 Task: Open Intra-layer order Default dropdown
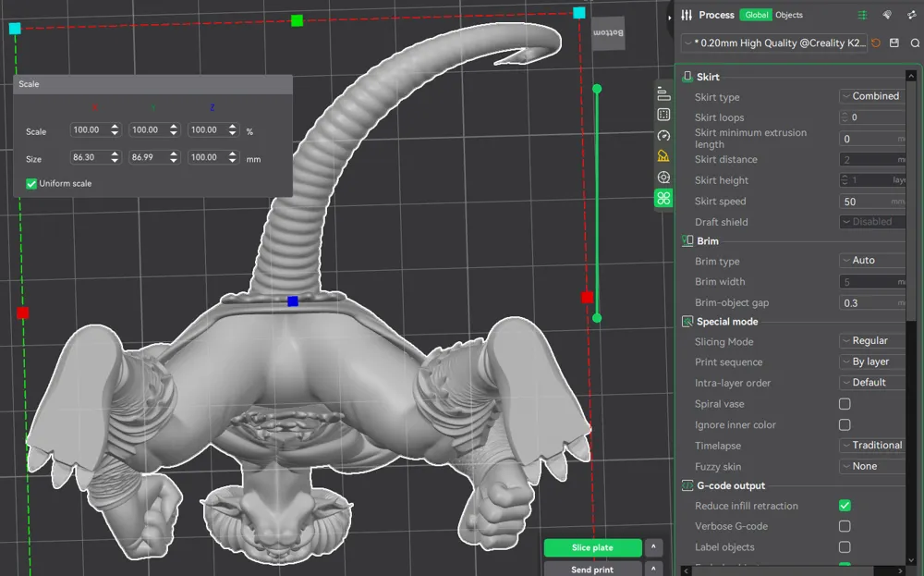pyautogui.click(x=872, y=382)
